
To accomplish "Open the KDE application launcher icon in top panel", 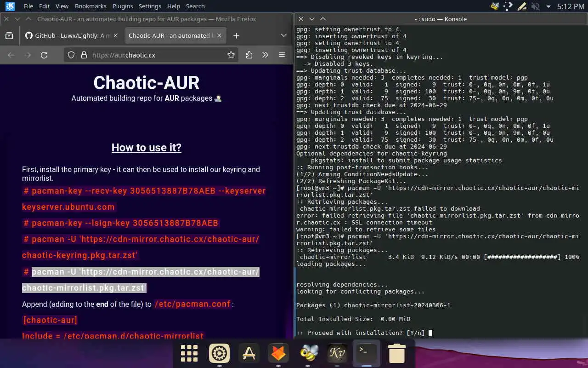I will 10,6.
